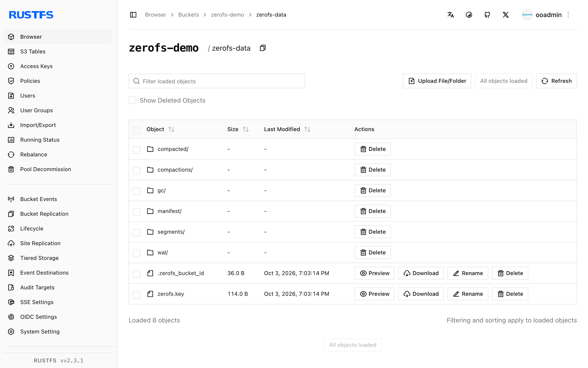
Task: Click the search icon in filter box
Action: click(x=136, y=81)
